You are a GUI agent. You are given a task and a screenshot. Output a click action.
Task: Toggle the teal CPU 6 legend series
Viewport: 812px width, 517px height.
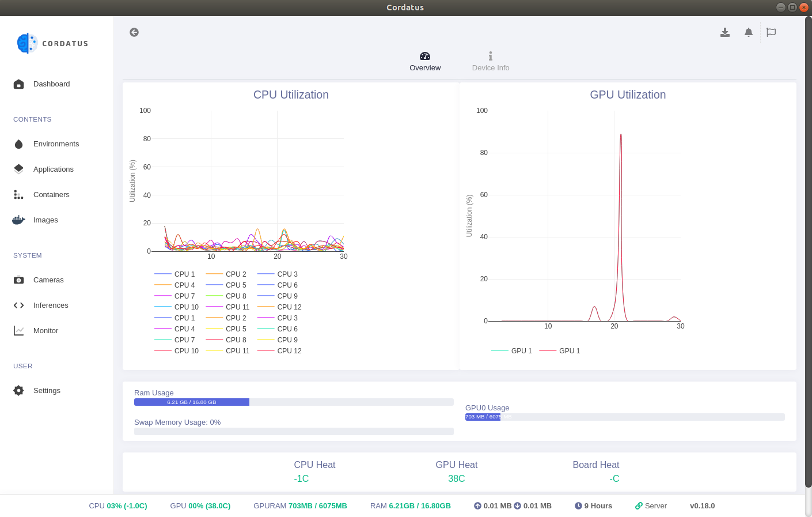[x=278, y=329]
